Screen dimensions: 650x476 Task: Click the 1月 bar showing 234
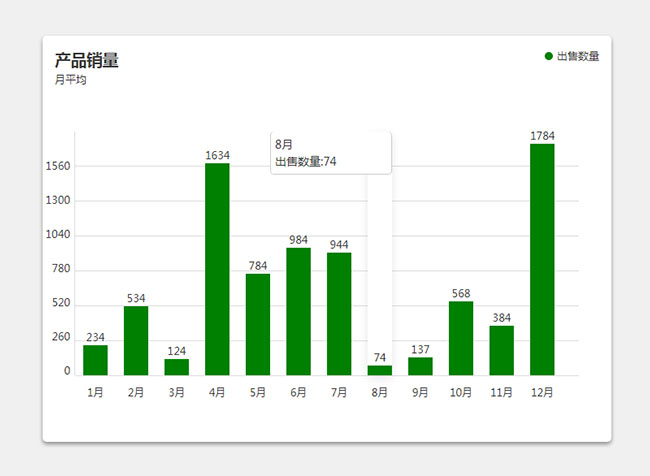[x=95, y=360]
